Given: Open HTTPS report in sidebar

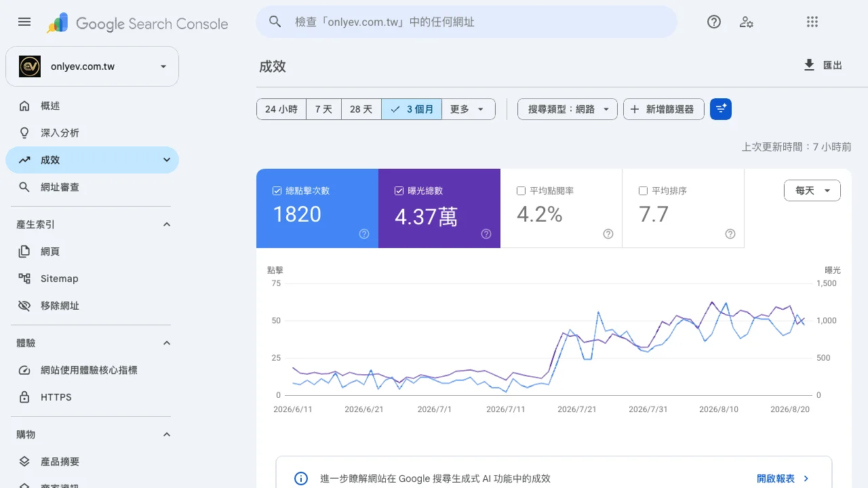Looking at the screenshot, I should (92, 397).
